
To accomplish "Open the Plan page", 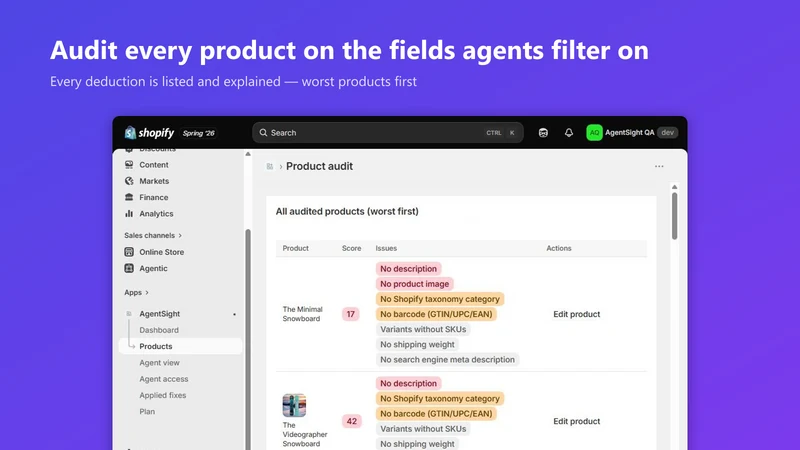I will coord(147,412).
